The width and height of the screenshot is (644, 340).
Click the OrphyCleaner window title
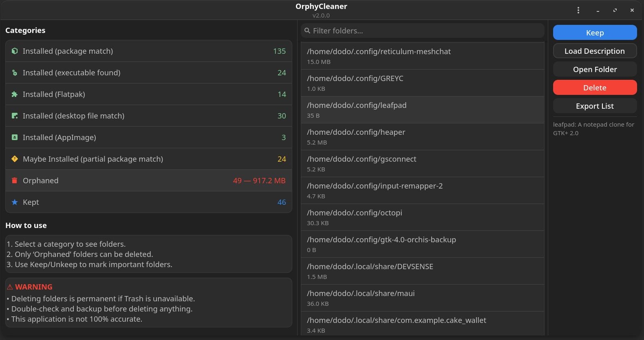tap(321, 6)
